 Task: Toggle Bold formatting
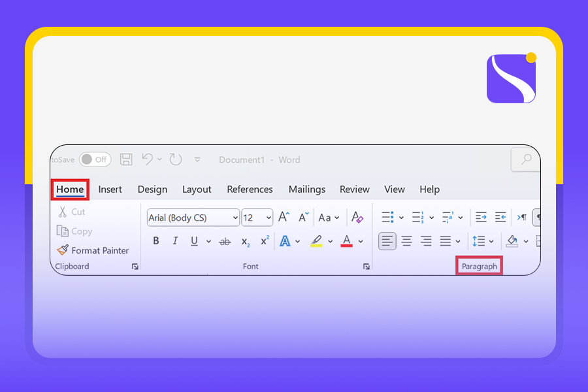156,241
